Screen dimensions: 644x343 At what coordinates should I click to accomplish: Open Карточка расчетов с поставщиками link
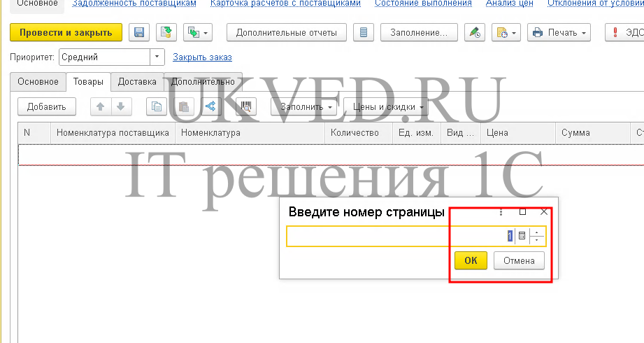point(285,3)
